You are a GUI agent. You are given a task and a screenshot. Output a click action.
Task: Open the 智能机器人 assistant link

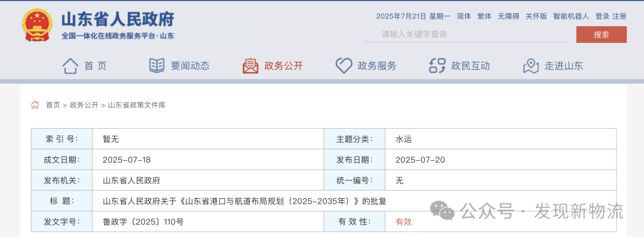click(571, 17)
